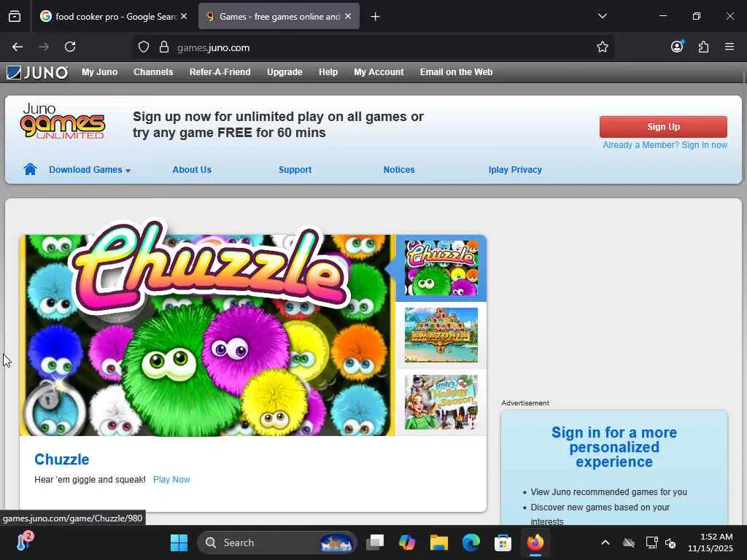
Task: Launch Copilot from taskbar
Action: click(407, 542)
